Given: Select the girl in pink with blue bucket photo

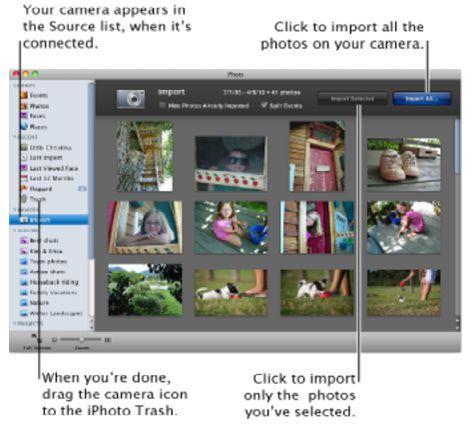Looking at the screenshot, I should (x=231, y=227).
